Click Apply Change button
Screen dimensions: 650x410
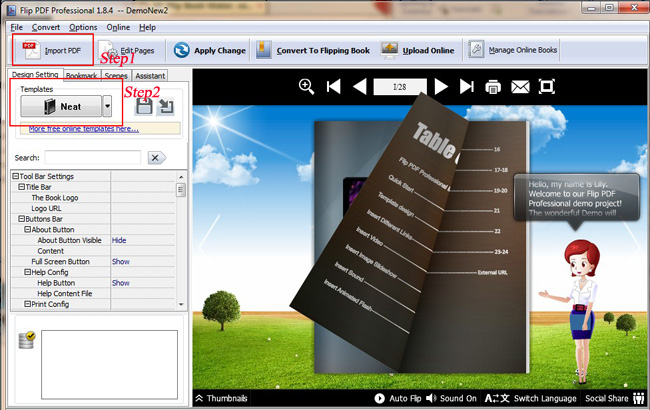[x=209, y=51]
